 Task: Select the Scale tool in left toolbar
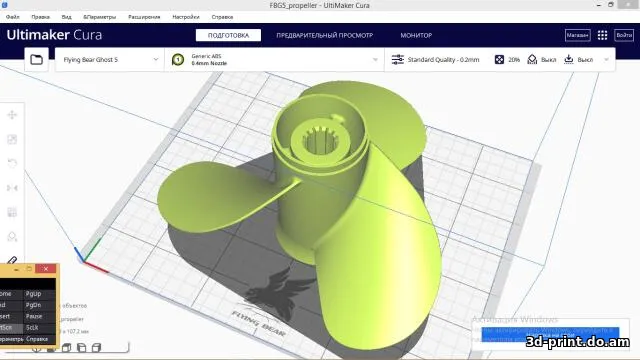click(12, 139)
